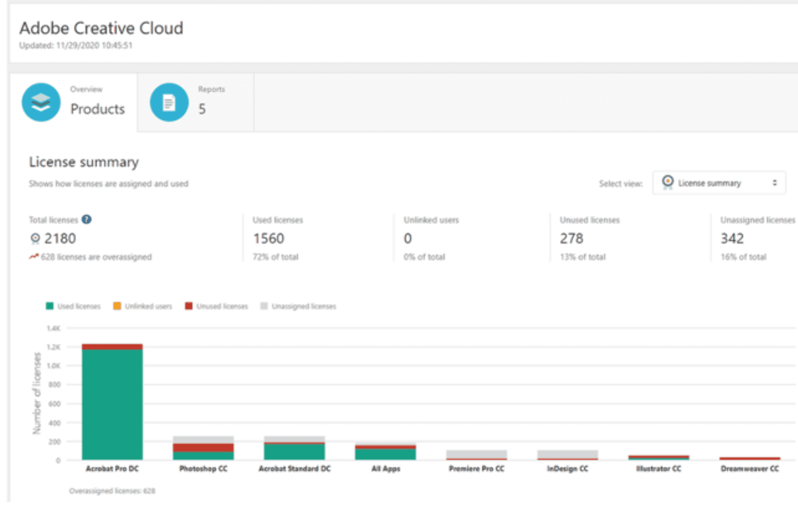798x532 pixels.
Task: Toggle Unassigned licenses legend entry
Action: [x=298, y=306]
